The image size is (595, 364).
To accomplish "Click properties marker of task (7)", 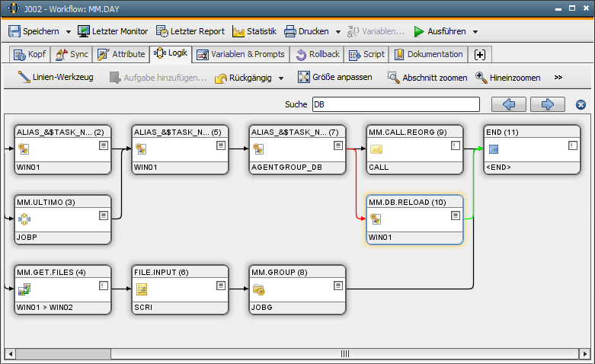I will tap(338, 145).
